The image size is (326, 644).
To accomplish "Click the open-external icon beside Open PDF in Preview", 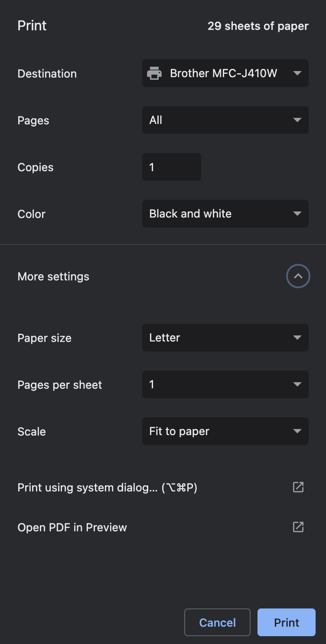I will point(298,527).
